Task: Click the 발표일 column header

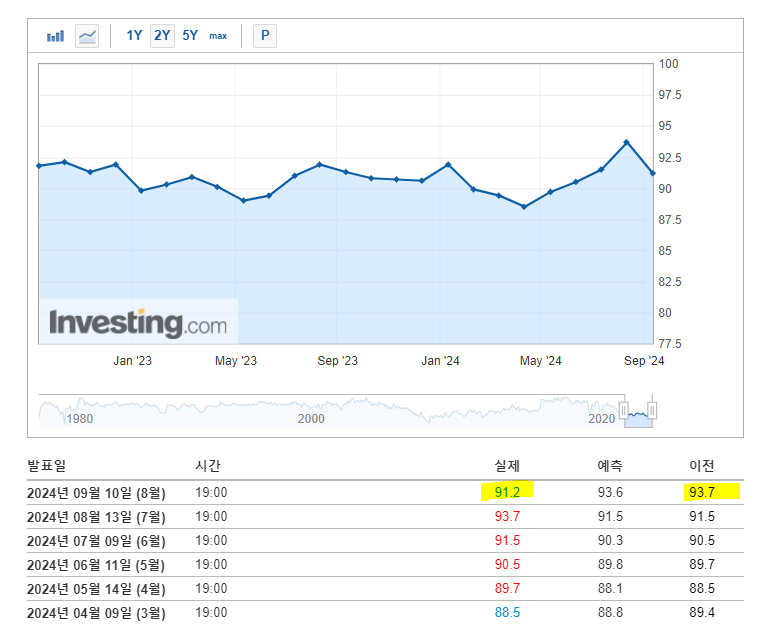Action: click(x=45, y=466)
